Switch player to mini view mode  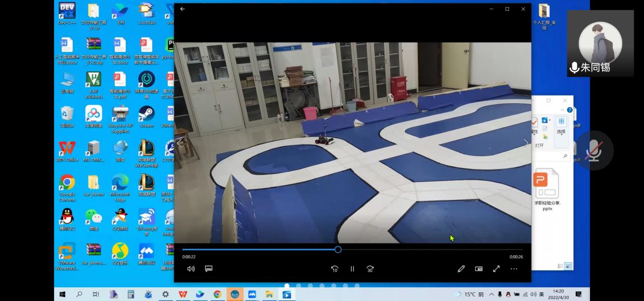tap(479, 269)
